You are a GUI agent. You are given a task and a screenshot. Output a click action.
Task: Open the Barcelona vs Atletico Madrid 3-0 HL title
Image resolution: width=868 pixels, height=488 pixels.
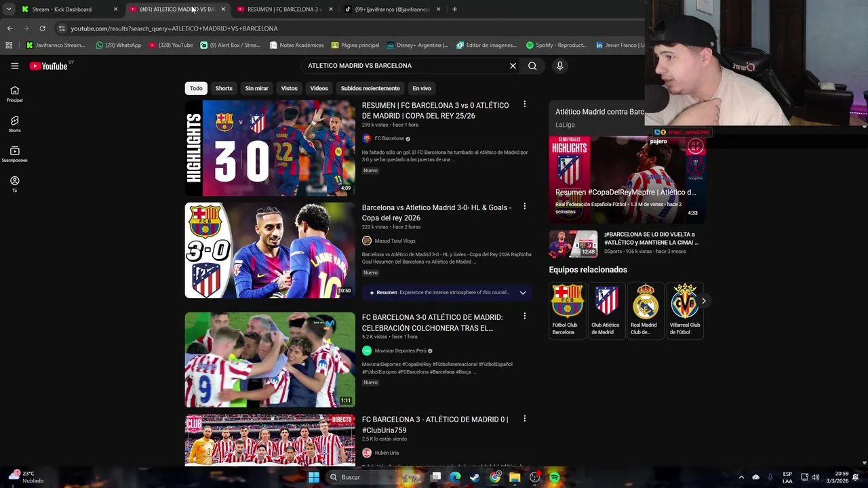click(x=437, y=213)
